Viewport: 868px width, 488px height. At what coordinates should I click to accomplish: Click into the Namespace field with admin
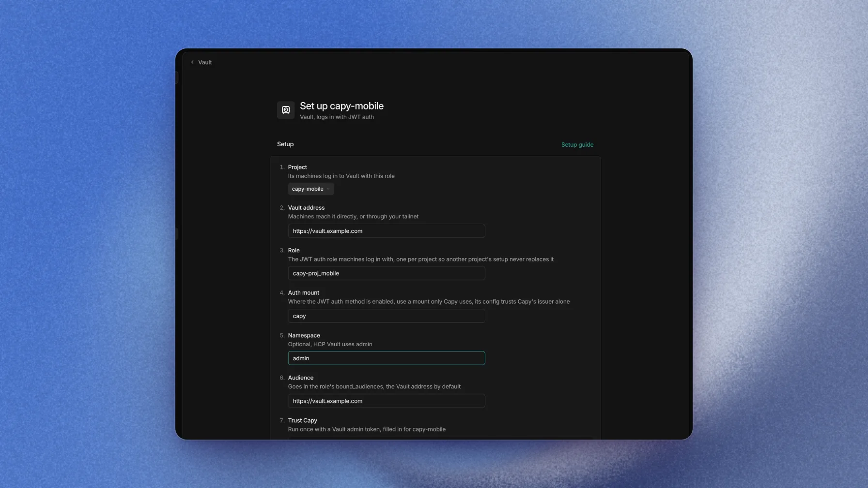coord(387,358)
